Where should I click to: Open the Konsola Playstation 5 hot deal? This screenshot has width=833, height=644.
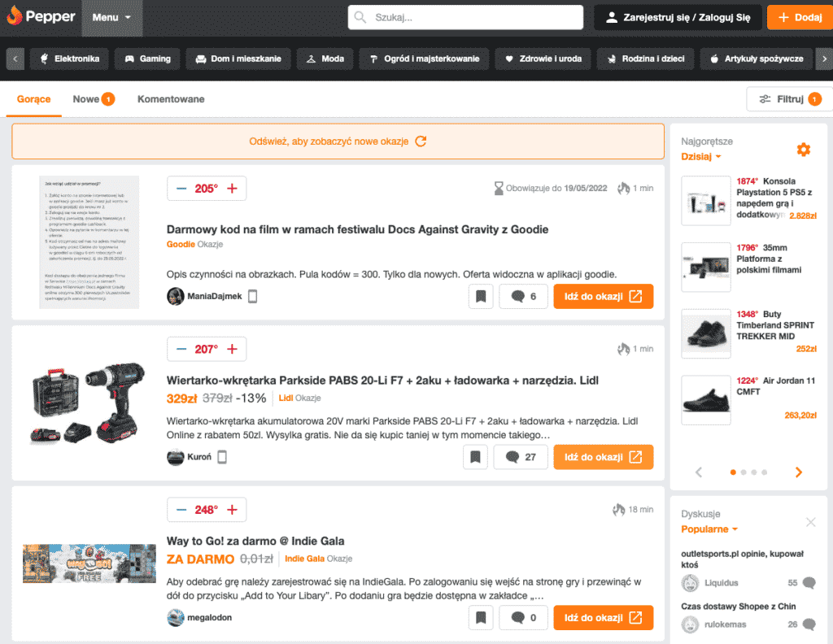pos(749,198)
